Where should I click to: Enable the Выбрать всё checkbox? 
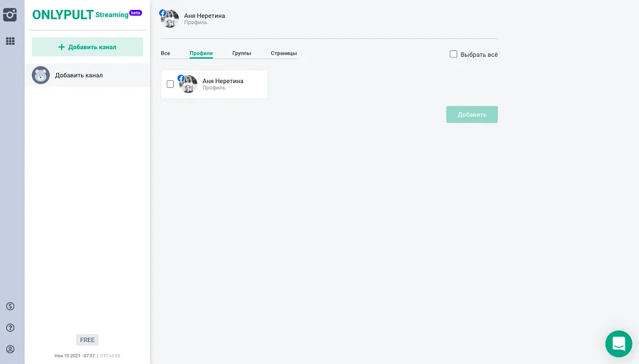(454, 55)
